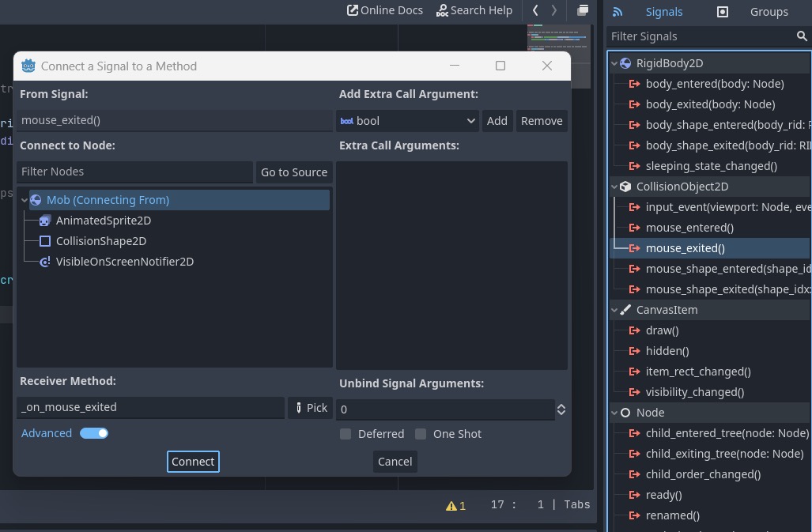Enable the Deferred checkbox
The image size is (812, 532).
point(346,434)
